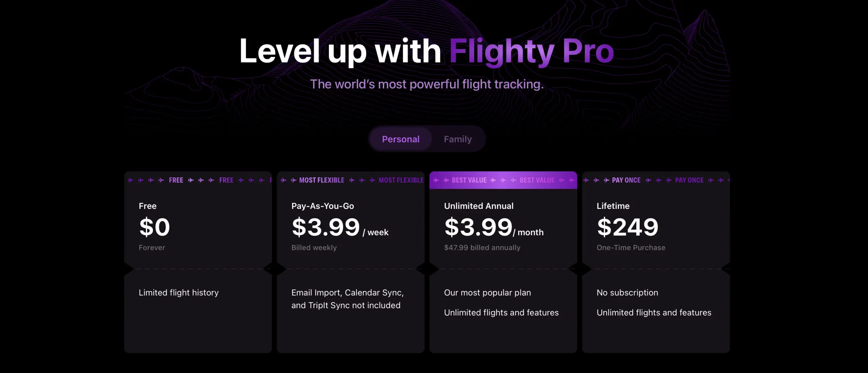
Task: Click the FREE banner label
Action: (176, 180)
